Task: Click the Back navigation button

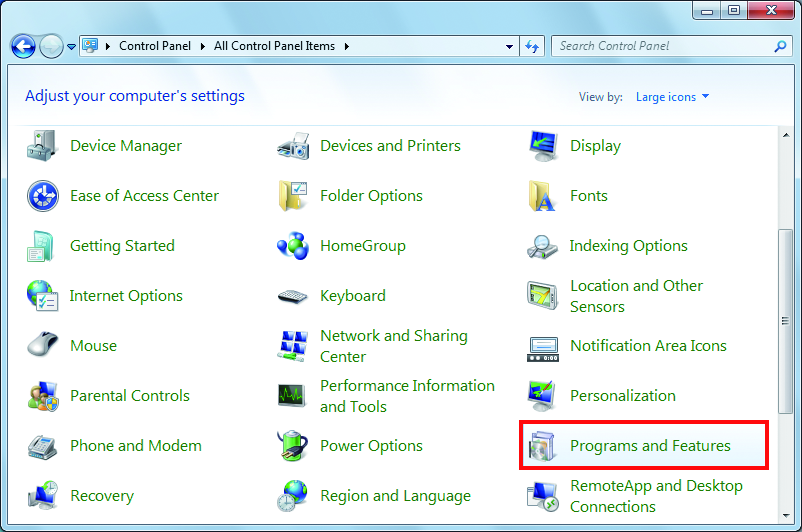Action: [x=23, y=46]
